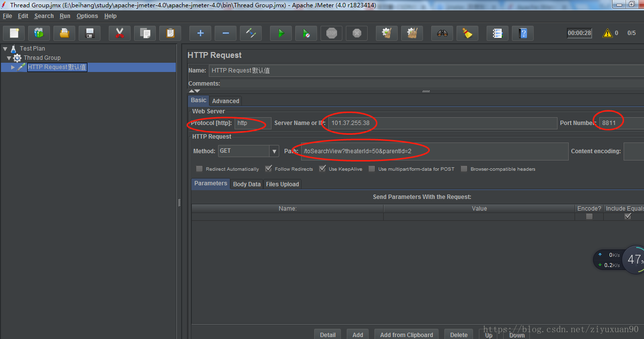This screenshot has height=339, width=644.
Task: Collapse all nodes with the minus icon
Action: [x=225, y=33]
